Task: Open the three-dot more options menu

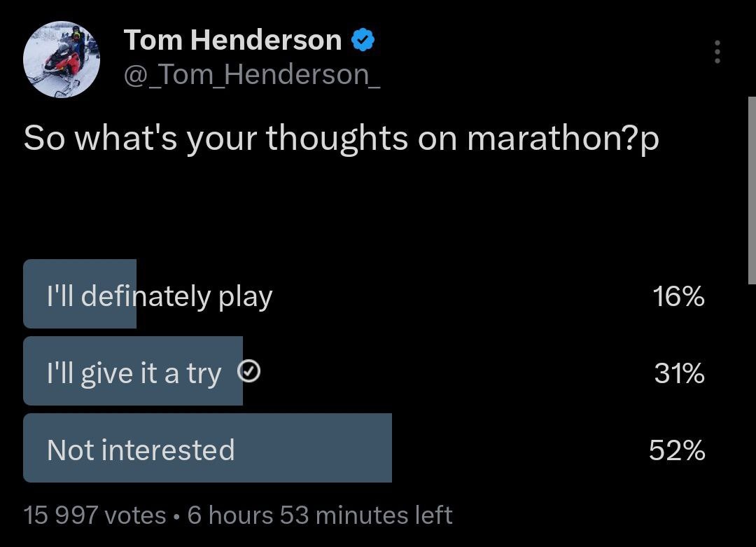Action: [717, 53]
